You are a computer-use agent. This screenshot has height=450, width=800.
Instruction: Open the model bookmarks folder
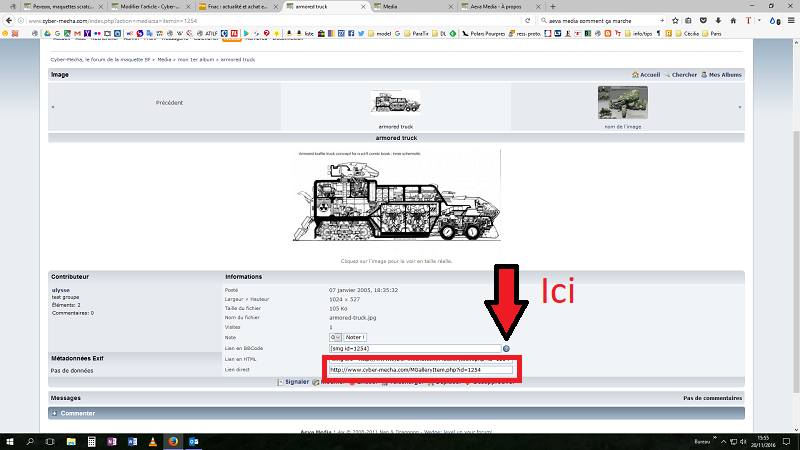pyautogui.click(x=379, y=34)
